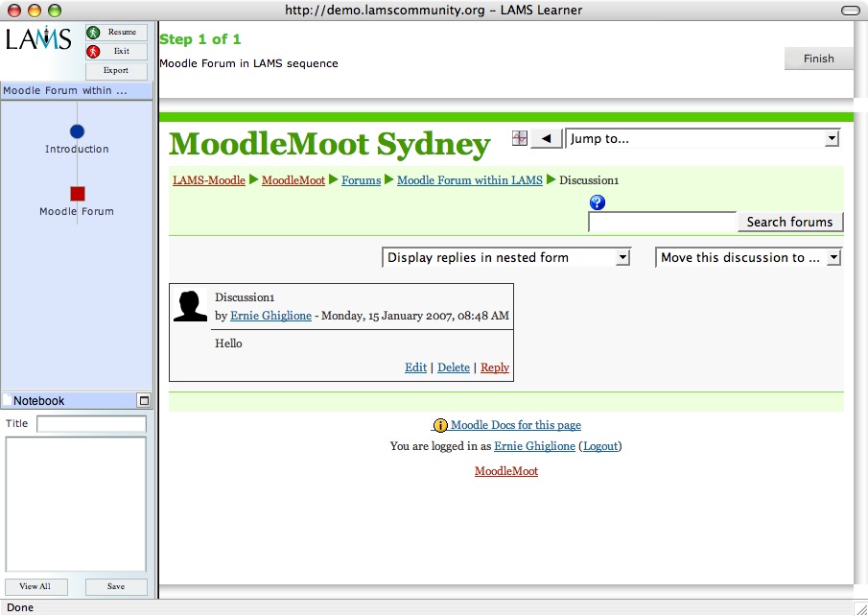Screen dimensions: 868x616
Task: Click the blue help question mark icon
Action: (598, 202)
